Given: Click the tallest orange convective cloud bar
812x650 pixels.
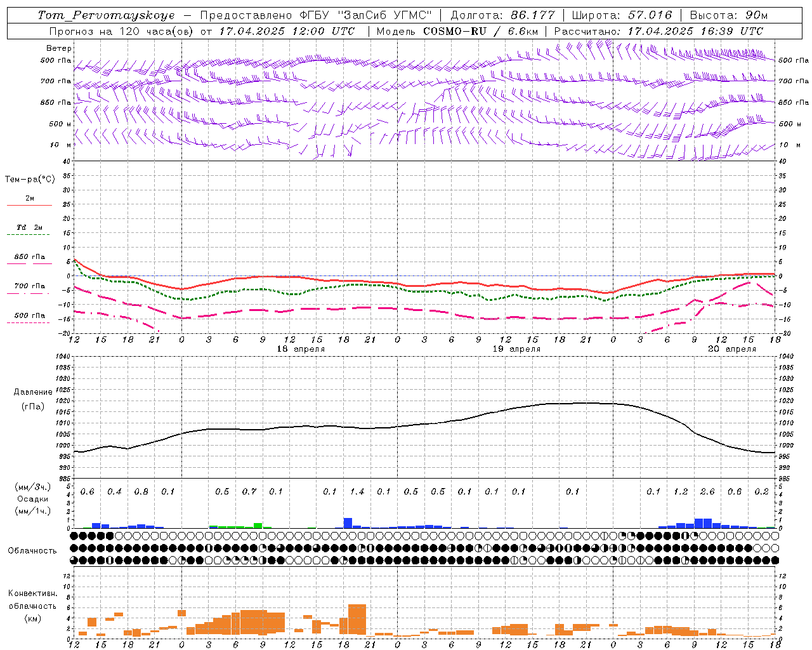Looking at the screenshot, I should 357,620.
